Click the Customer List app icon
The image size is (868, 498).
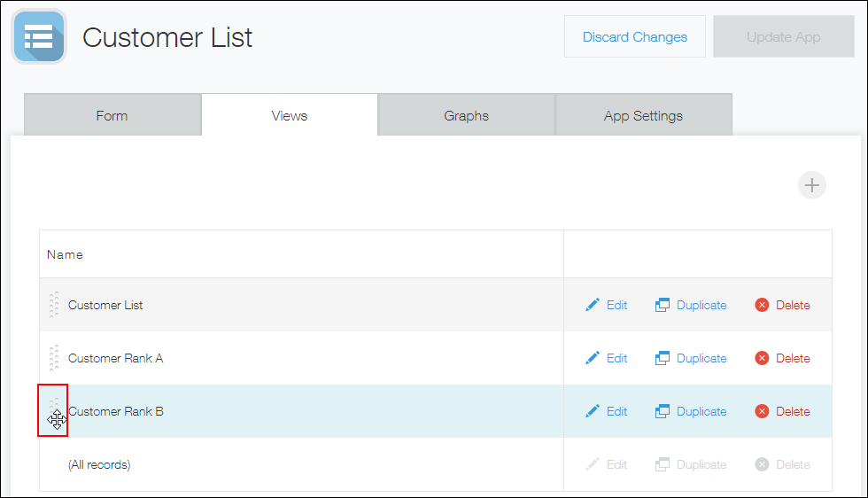(39, 37)
